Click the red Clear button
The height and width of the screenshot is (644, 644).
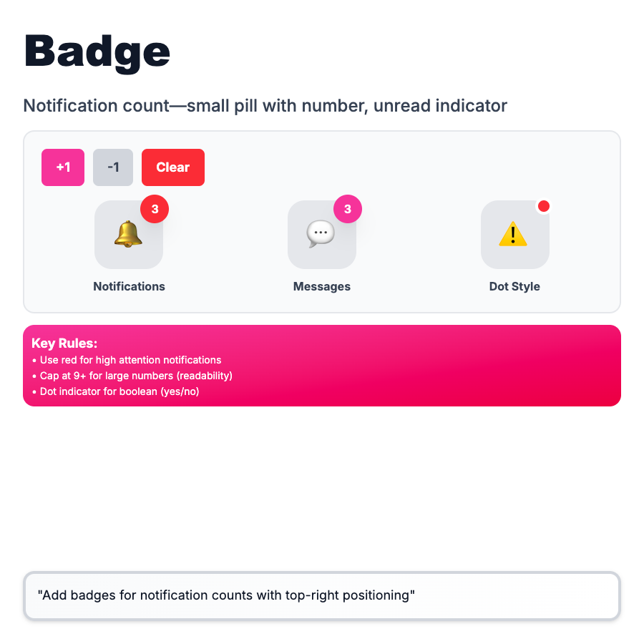[173, 167]
